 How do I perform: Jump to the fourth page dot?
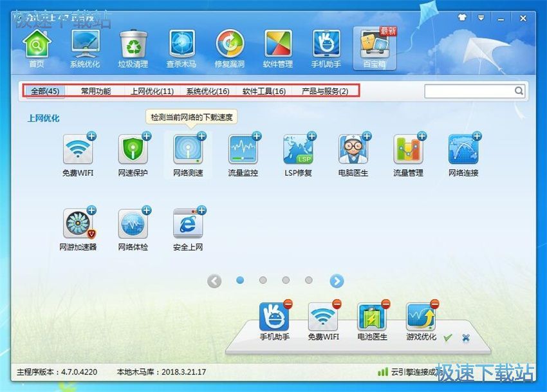(x=309, y=280)
